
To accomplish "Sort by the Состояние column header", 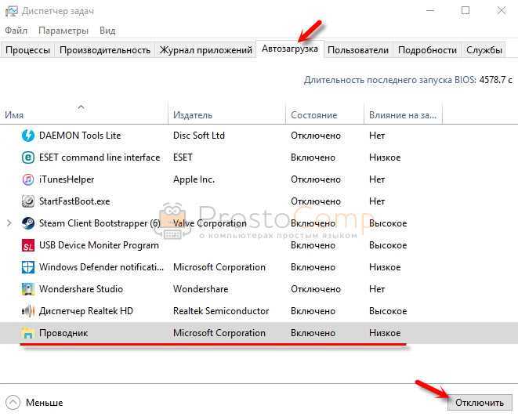I will [x=324, y=114].
